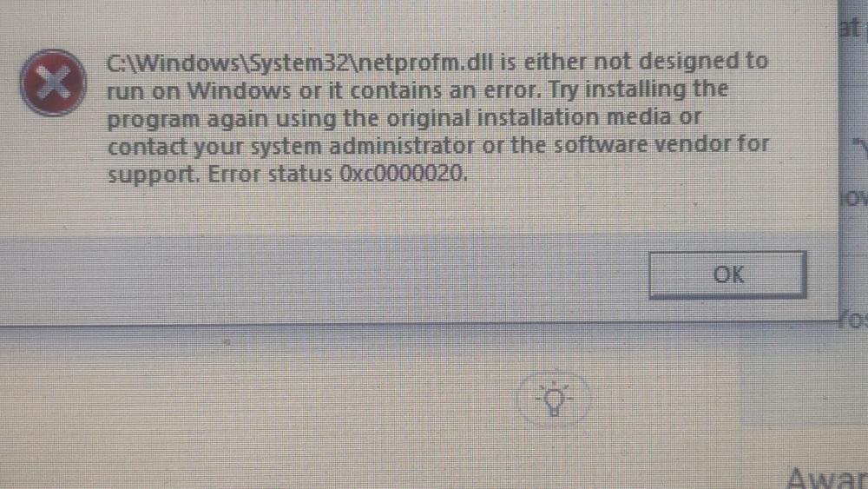Click the gray footer strip beside OK
The image size is (868, 489).
tap(324, 277)
